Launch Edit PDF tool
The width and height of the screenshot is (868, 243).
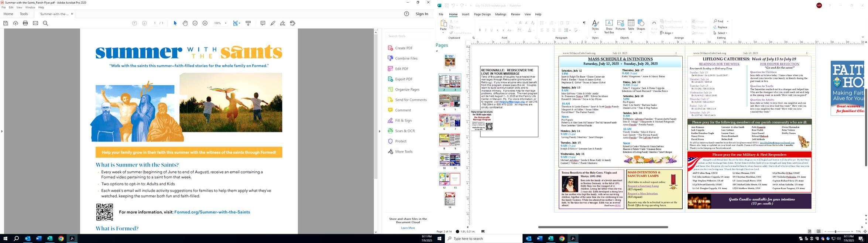point(398,69)
